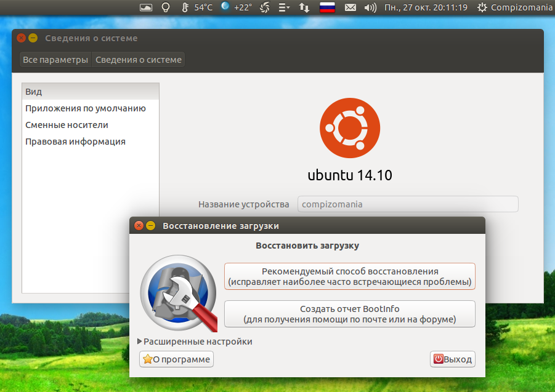The width and height of the screenshot is (555, 392).
Task: Click the Ubuntu logo in system info window
Action: pos(350,128)
